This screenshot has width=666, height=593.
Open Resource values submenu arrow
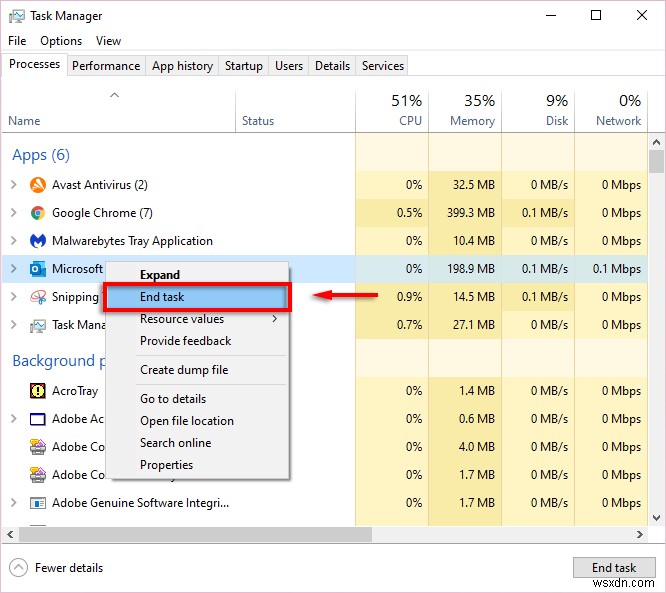(275, 319)
